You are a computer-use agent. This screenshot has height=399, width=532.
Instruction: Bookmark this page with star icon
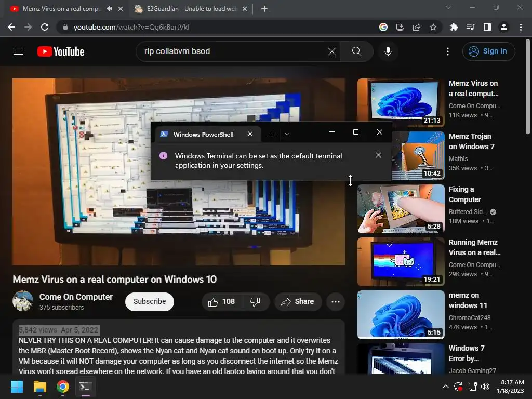[x=433, y=27]
